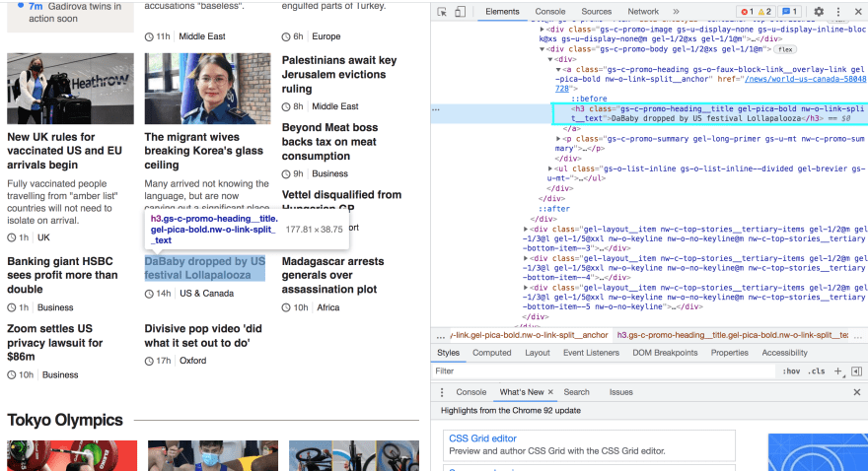Screen dimensions: 868x471
Task: Switch to the drawer Console tab
Action: [x=471, y=392]
